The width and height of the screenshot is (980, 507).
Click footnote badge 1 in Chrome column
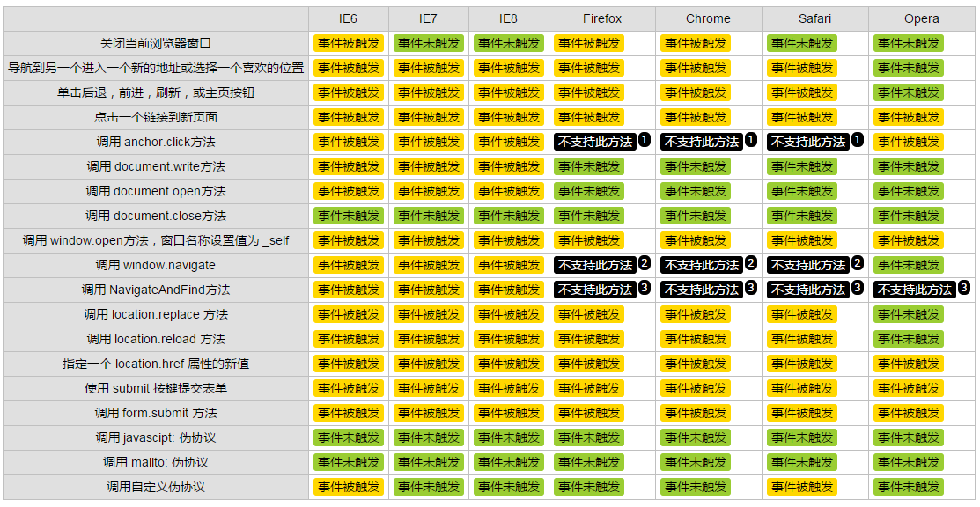(x=751, y=140)
